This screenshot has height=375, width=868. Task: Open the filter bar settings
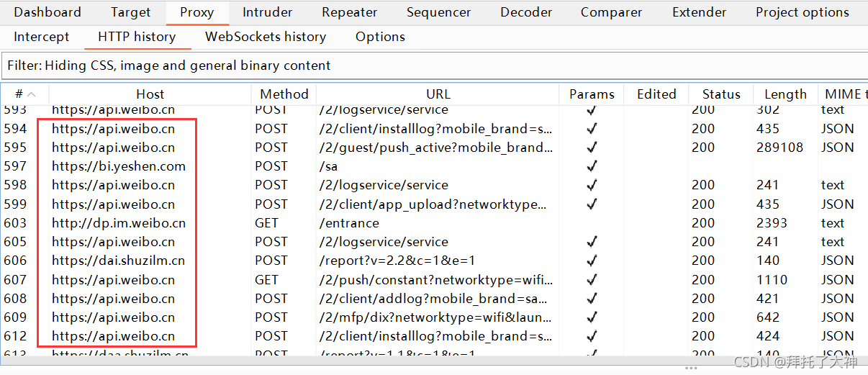pyautogui.click(x=434, y=65)
